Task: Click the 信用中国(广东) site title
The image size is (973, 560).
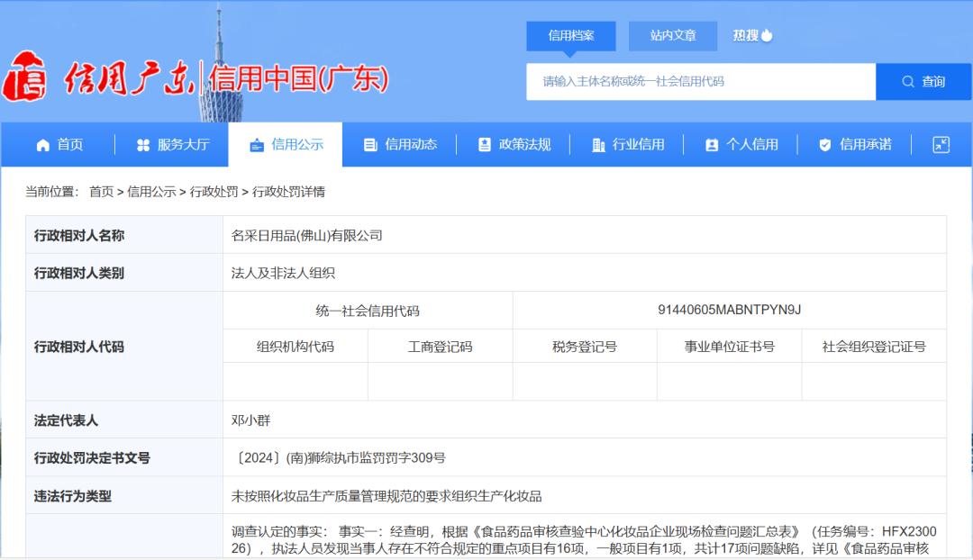Action: pos(298,79)
